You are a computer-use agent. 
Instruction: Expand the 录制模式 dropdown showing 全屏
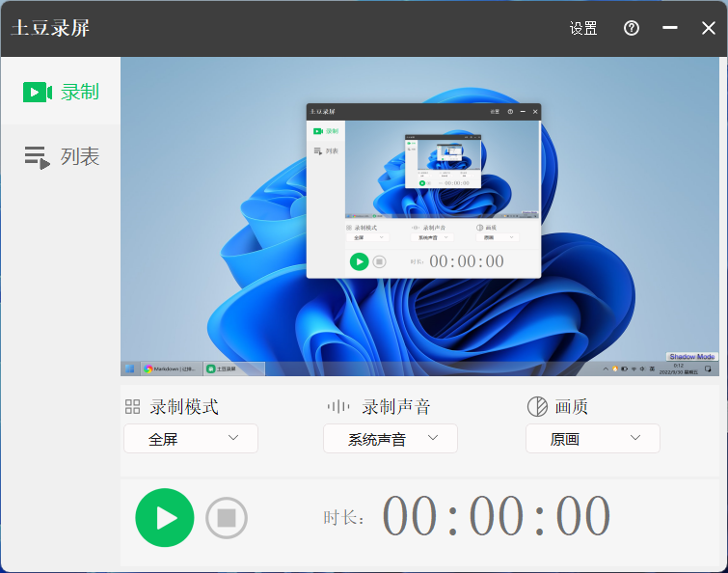click(x=191, y=438)
